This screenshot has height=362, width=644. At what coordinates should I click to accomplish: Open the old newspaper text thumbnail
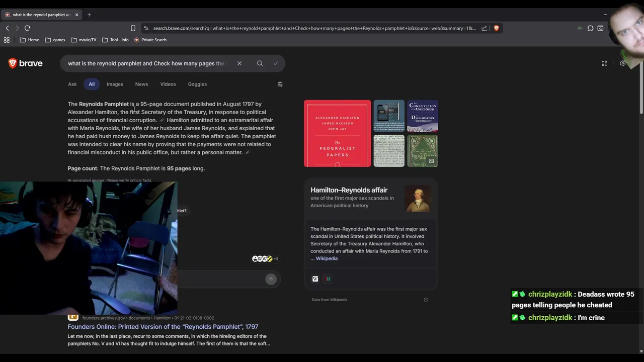[389, 151]
